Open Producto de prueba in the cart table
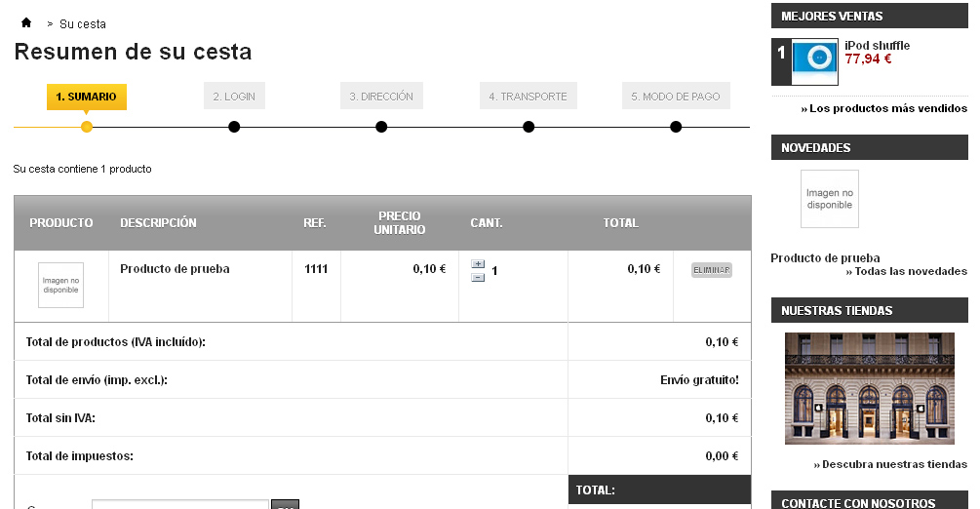Image resolution: width=980 pixels, height=509 pixels. [x=175, y=269]
